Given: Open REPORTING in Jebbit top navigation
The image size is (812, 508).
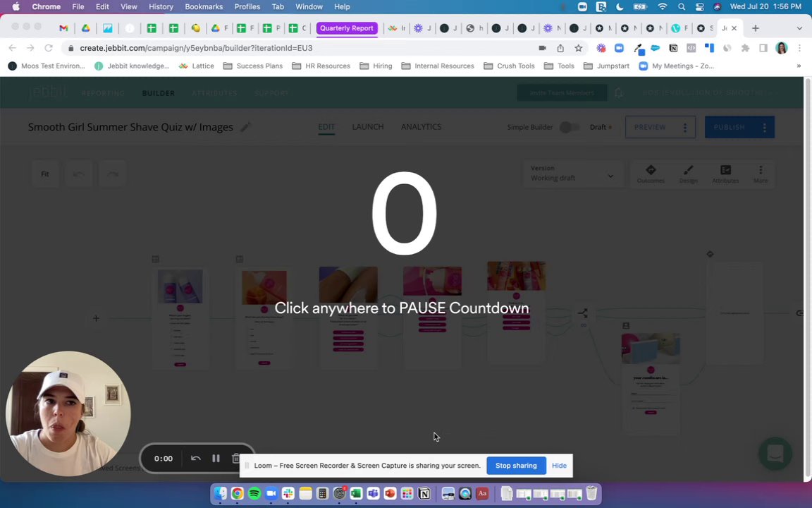Looking at the screenshot, I should pos(103,93).
